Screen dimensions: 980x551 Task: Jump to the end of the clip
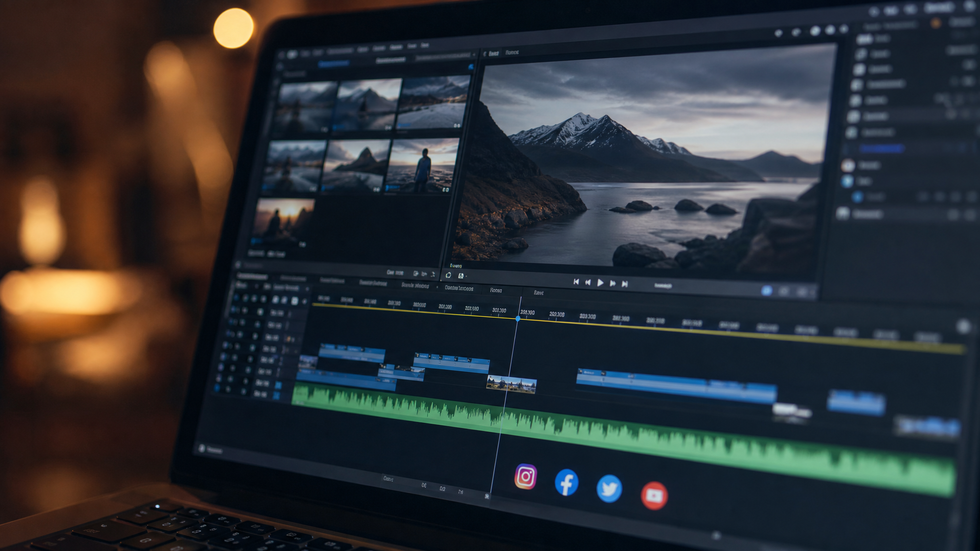coord(625,284)
